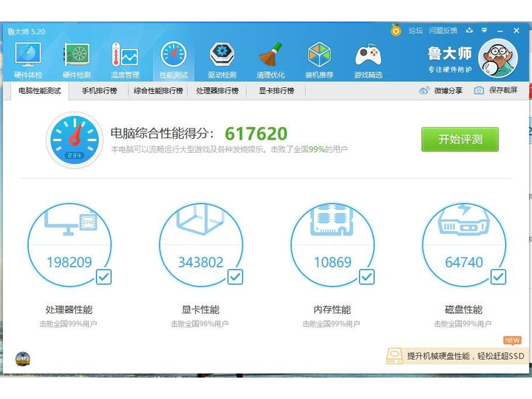Image resolution: width=532 pixels, height=399 pixels.
Task: Click 电脑综合性能得分 heading text
Action: tap(162, 133)
